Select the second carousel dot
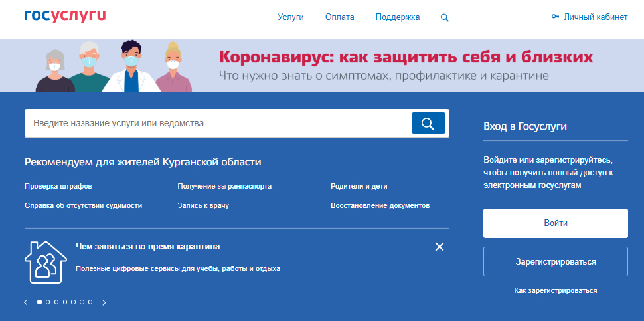The image size is (644, 321). point(48,302)
